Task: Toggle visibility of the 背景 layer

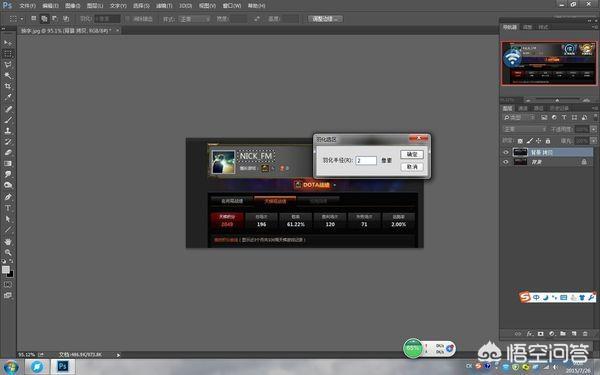Action: [506, 162]
